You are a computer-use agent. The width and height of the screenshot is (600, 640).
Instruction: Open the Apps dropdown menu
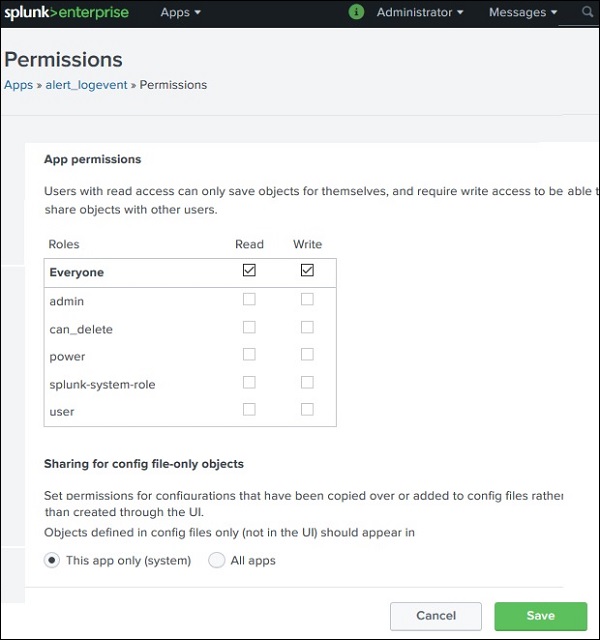click(181, 13)
